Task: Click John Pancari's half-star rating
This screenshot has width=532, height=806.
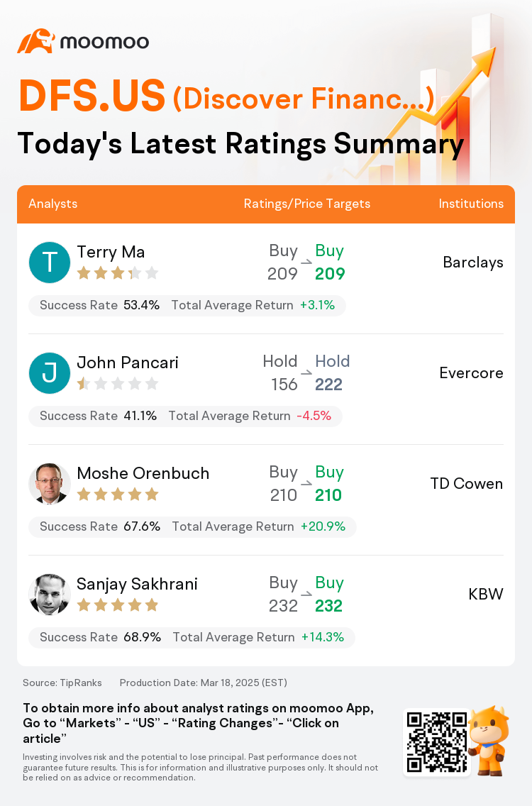Action: [x=118, y=383]
